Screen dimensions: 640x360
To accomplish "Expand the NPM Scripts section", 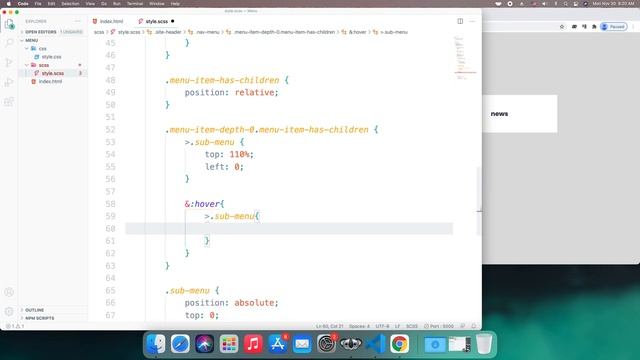I will tap(53, 318).
